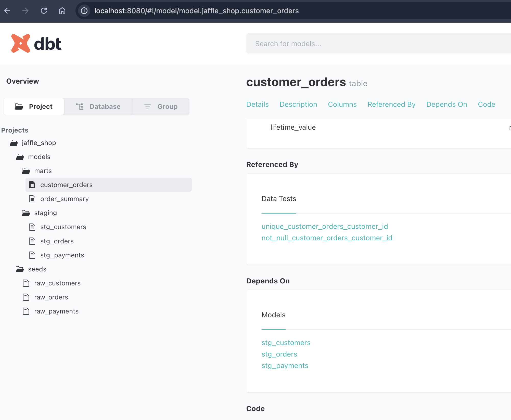This screenshot has height=420, width=511.
Task: Open unique_customer_orders_customer_id test link
Action: [325, 226]
